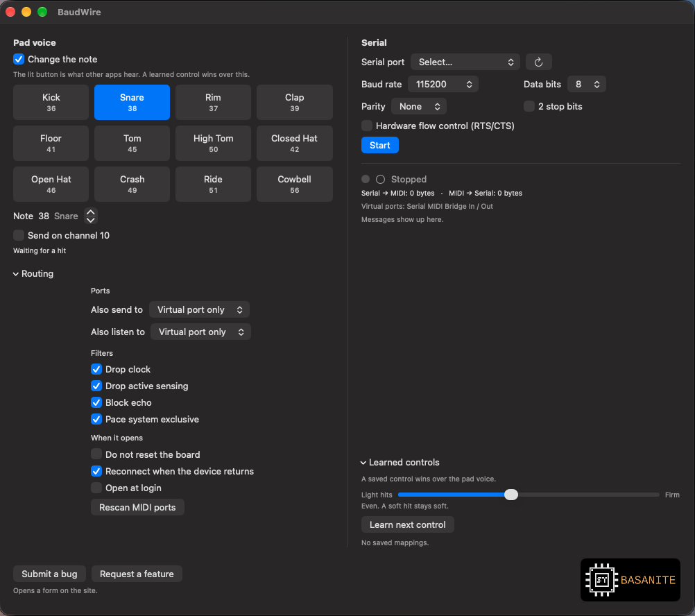Toggle Drop clock filter
The height and width of the screenshot is (616, 695).
click(96, 369)
